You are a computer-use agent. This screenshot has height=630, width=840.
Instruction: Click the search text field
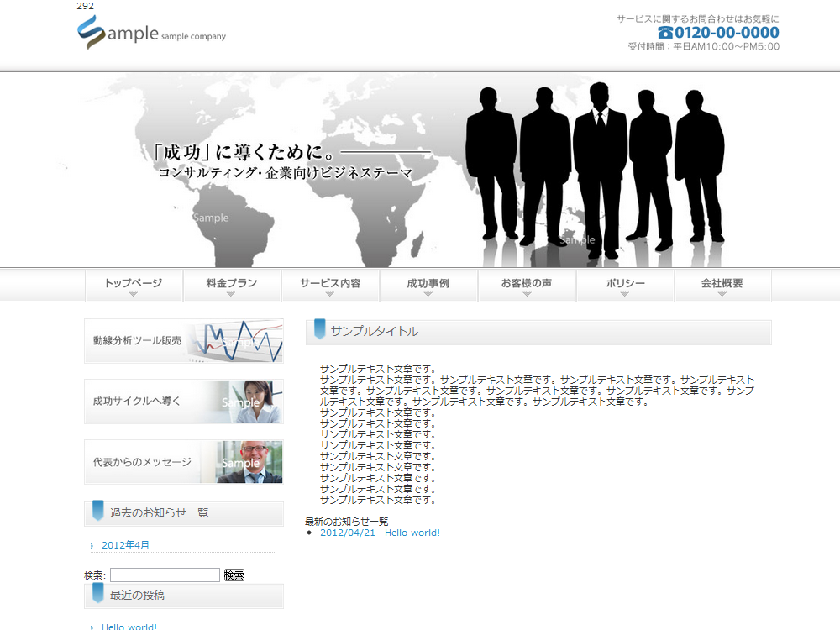coord(165,575)
